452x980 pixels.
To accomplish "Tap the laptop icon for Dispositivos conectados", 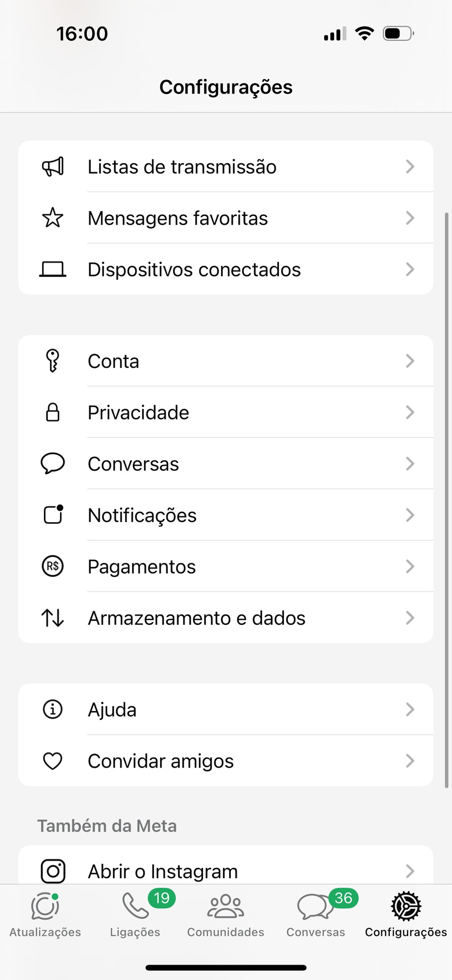I will point(53,269).
